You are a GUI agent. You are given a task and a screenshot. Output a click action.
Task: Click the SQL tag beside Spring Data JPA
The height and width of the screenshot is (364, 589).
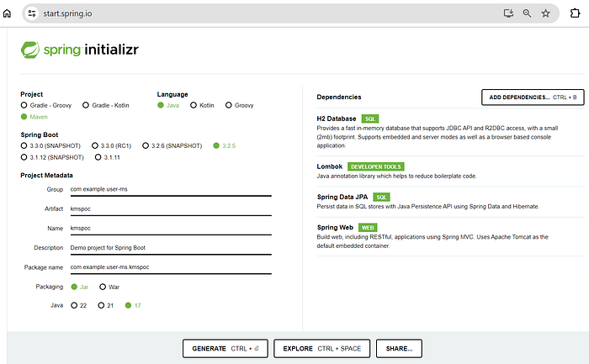pyautogui.click(x=381, y=197)
